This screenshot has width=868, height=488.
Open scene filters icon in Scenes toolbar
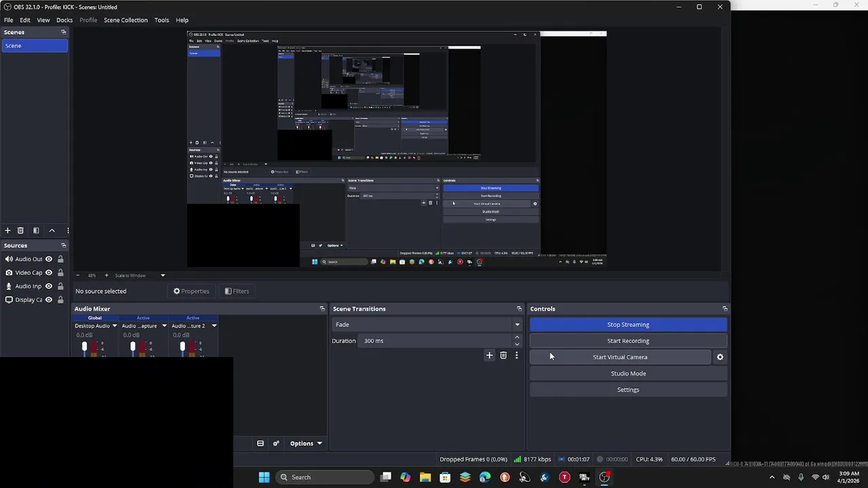point(36,230)
